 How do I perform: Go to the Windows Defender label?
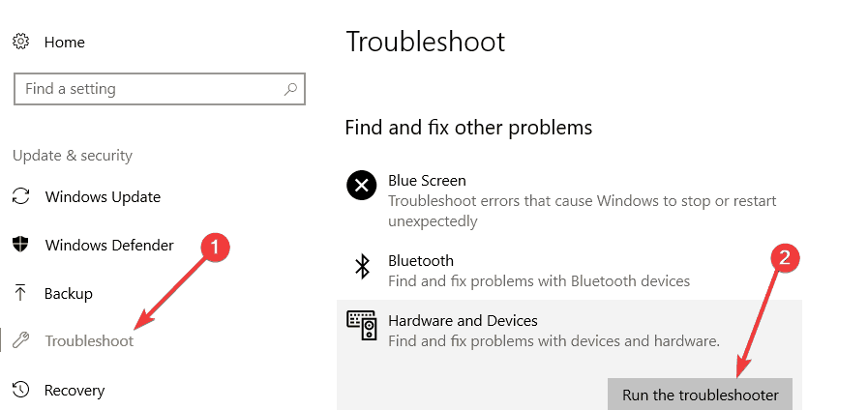109,245
